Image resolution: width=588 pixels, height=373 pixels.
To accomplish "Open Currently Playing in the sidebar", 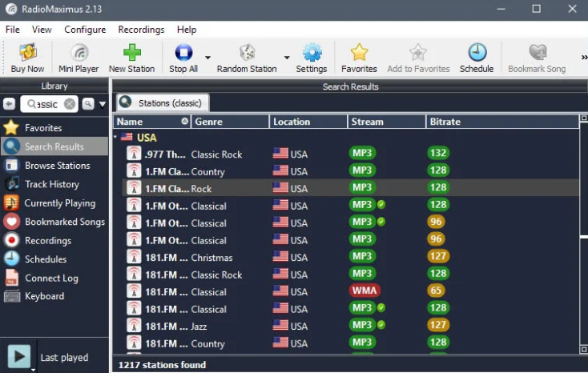I will click(54, 203).
